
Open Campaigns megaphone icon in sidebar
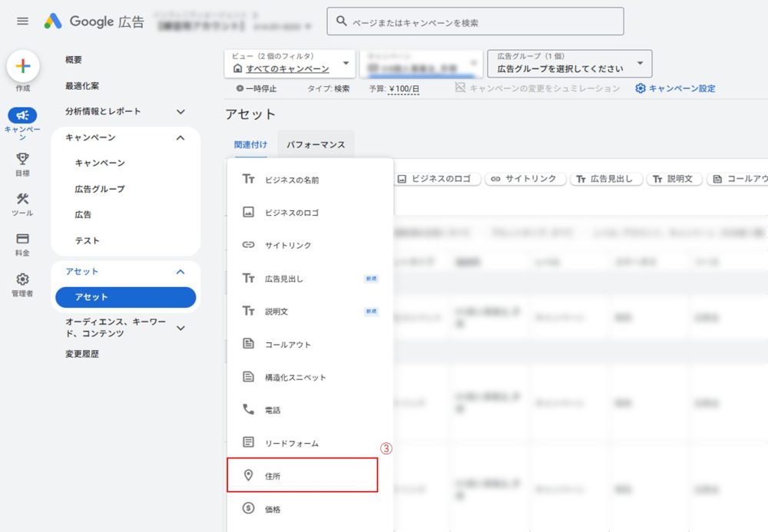22,115
